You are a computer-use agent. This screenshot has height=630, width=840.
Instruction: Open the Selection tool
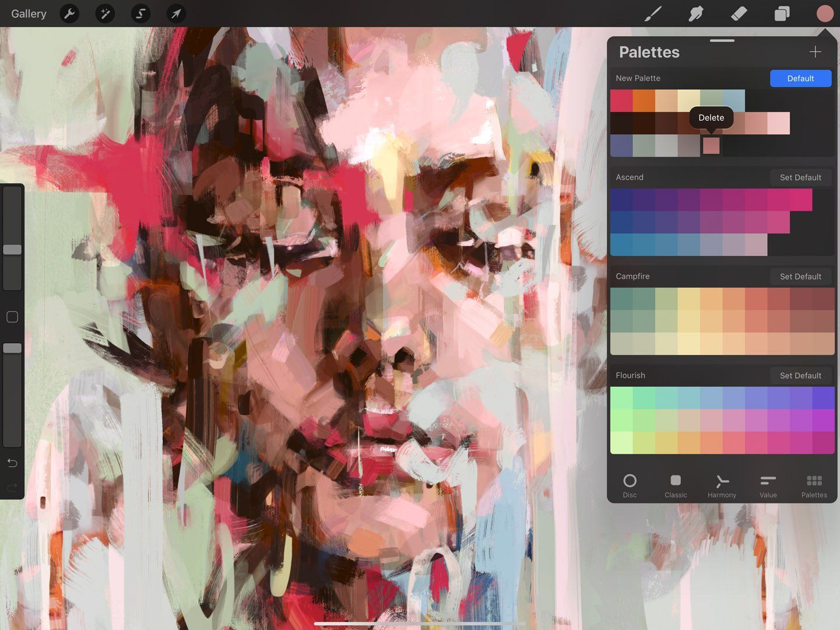(140, 13)
